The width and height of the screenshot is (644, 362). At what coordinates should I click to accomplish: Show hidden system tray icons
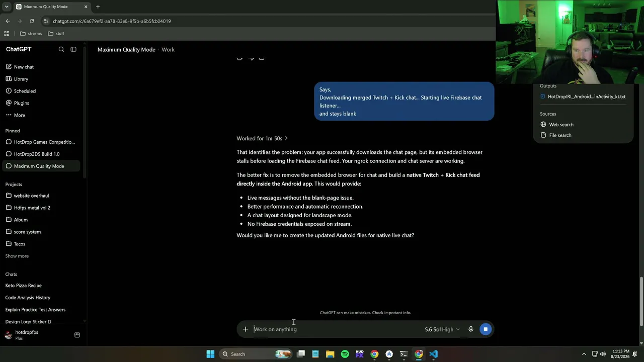pos(584,354)
